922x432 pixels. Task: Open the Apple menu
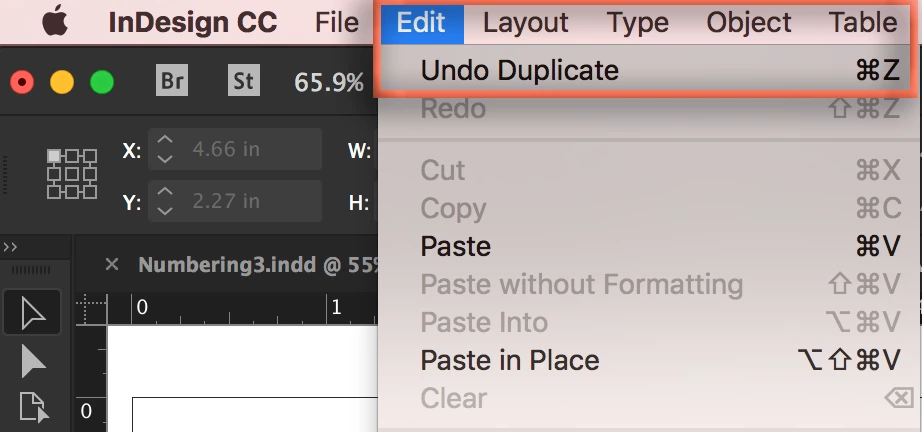(x=55, y=22)
